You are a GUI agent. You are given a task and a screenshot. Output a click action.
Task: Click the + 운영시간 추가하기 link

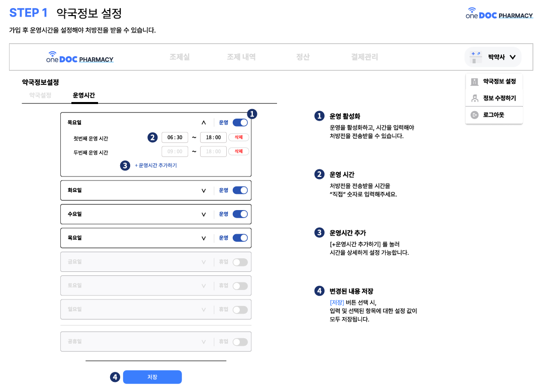pos(156,165)
